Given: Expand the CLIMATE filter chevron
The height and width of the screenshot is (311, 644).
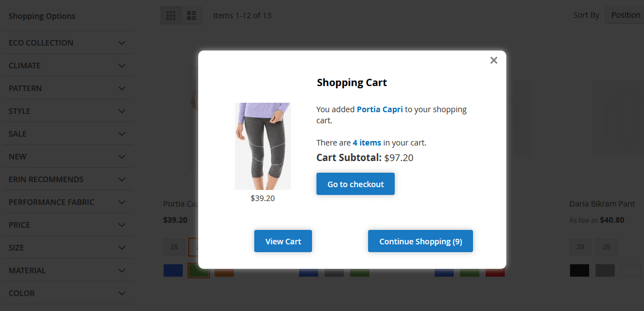Looking at the screenshot, I should tap(122, 66).
